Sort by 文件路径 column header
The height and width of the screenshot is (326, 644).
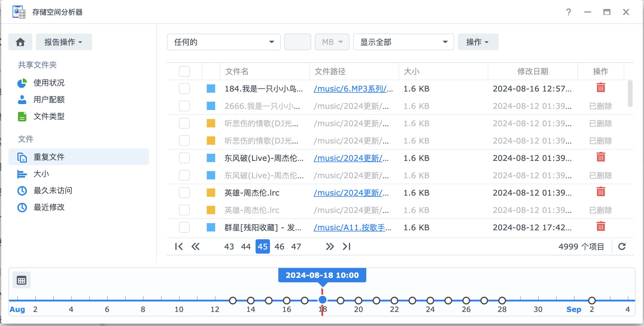354,71
